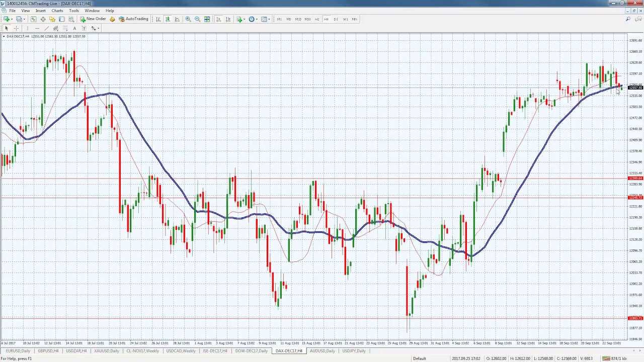The height and width of the screenshot is (362, 644).
Task: Open the Strategy Tester icon
Action: coord(71,19)
